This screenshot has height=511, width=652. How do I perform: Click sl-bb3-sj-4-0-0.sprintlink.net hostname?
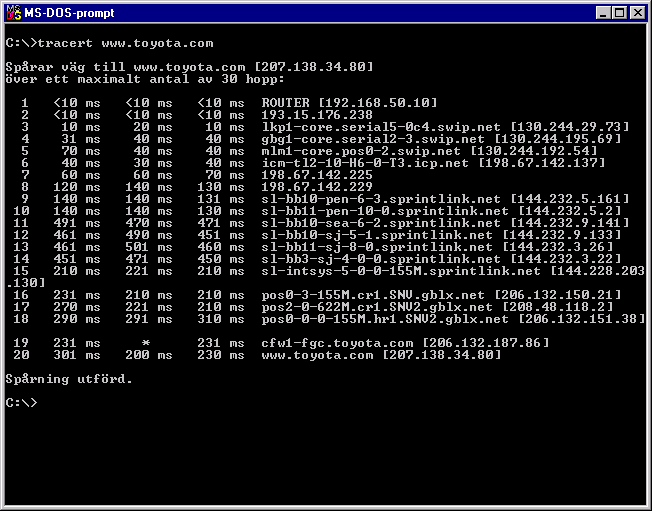point(381,259)
